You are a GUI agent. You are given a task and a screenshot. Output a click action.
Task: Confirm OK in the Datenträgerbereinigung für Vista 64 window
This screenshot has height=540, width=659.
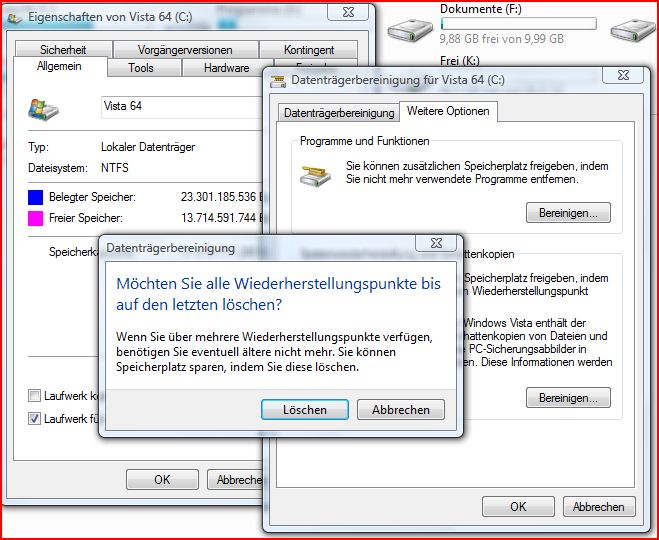pos(518,506)
